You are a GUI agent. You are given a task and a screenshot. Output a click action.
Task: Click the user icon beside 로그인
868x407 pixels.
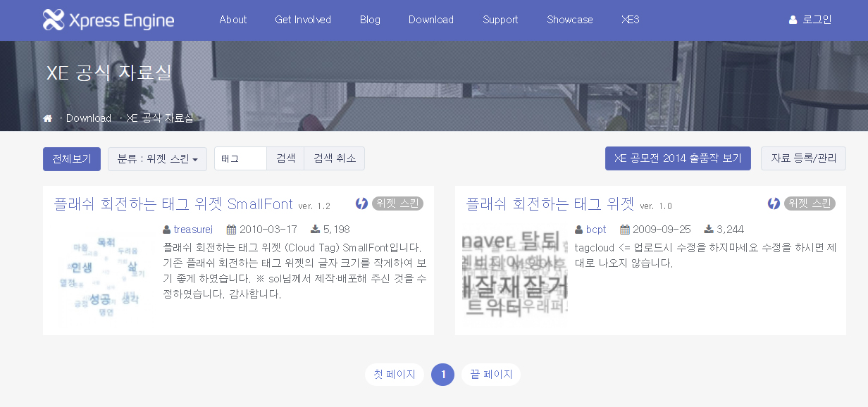[793, 20]
